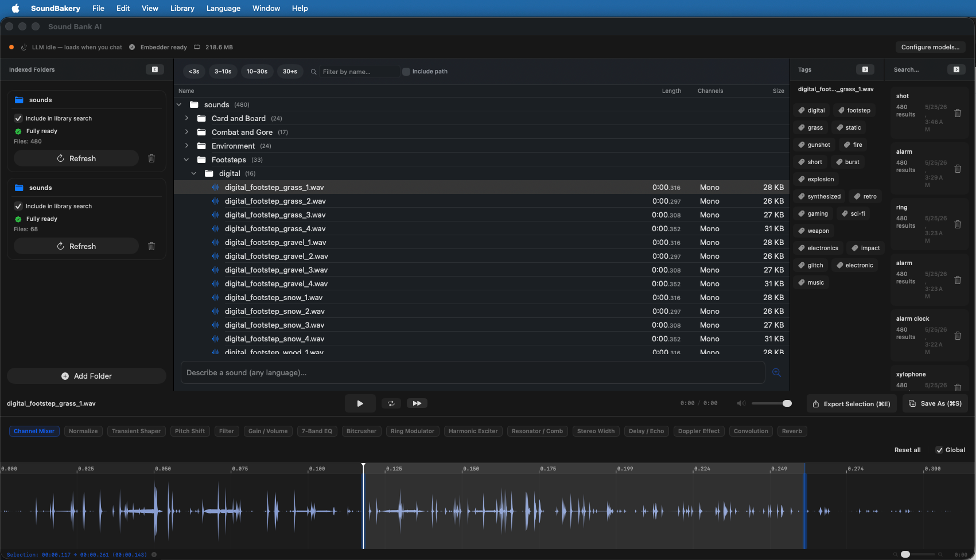
Task: Toggle Include in library search for 480-file folder
Action: [x=18, y=118]
